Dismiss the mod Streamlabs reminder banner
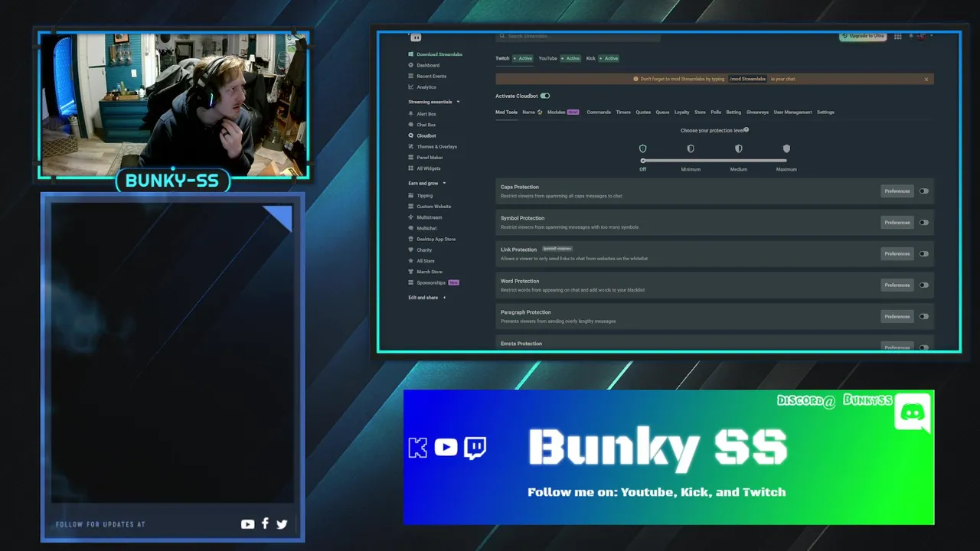The width and height of the screenshot is (980, 551). (926, 79)
